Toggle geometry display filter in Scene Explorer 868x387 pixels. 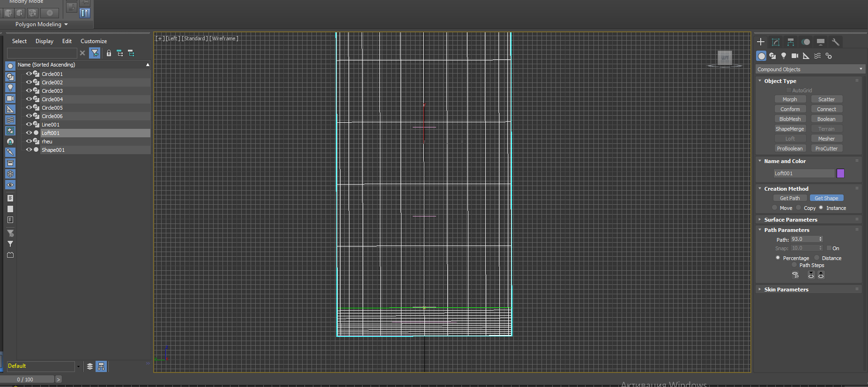pos(10,66)
